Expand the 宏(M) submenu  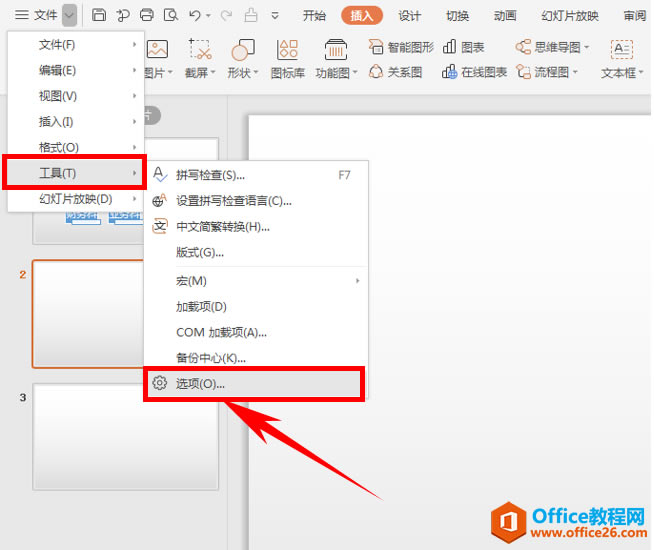256,281
